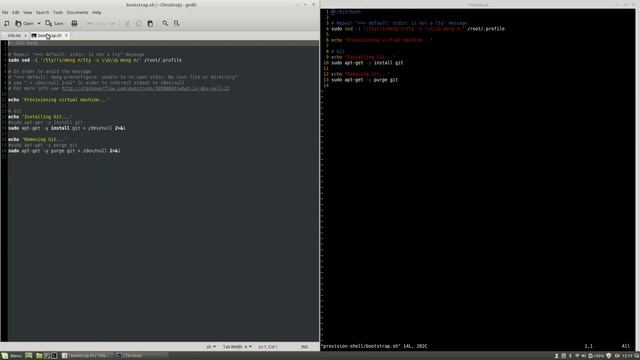This screenshot has width=640, height=360.
Task: Click the sudo sed line in Terminal vim
Action: tap(418, 29)
